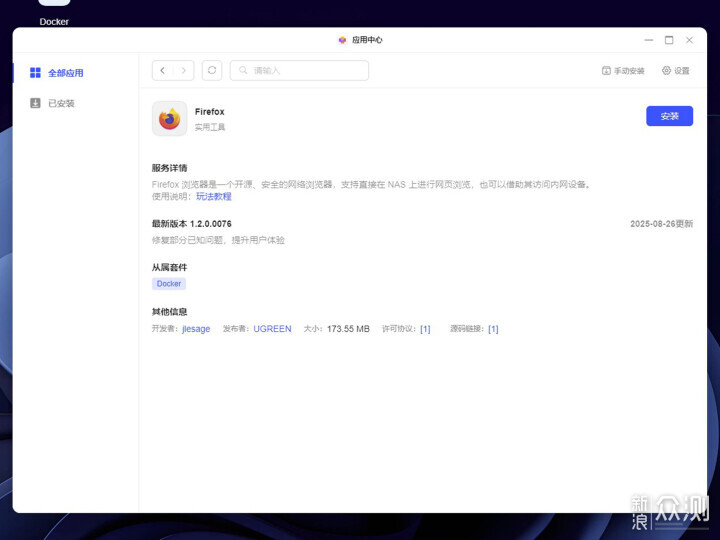
Task: Go back with the left arrow
Action: point(163,70)
